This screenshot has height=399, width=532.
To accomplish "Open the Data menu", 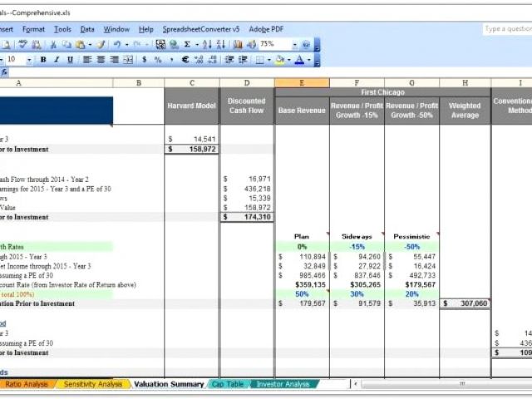I will [x=87, y=29].
